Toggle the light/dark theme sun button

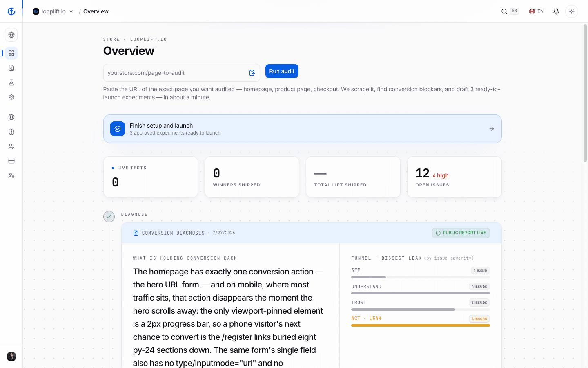pos(572,11)
